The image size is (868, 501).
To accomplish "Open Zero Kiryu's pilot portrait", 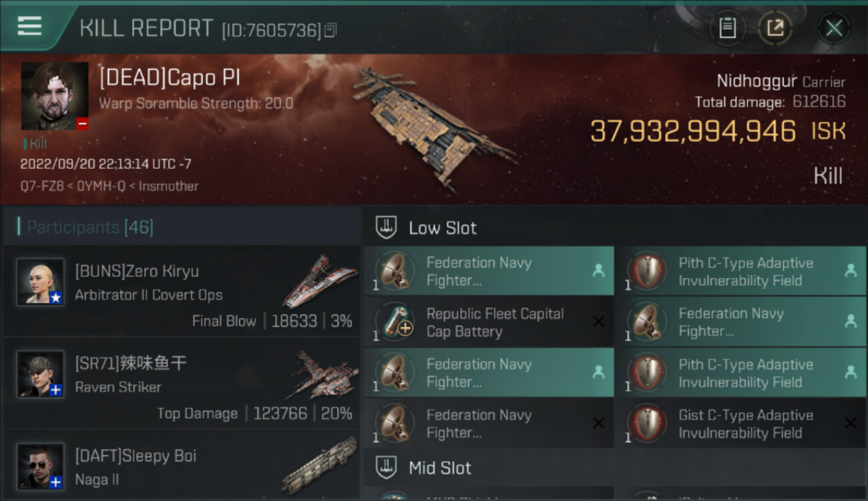I will click(x=41, y=282).
